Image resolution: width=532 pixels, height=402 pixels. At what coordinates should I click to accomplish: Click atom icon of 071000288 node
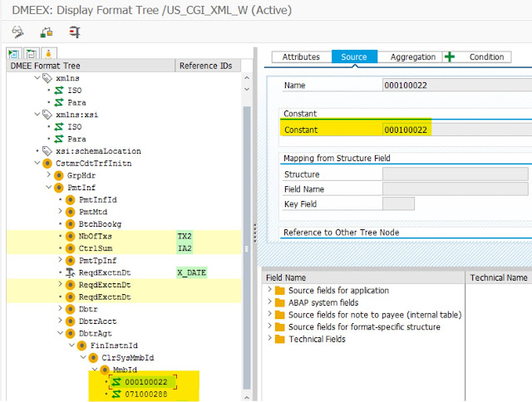tap(116, 395)
